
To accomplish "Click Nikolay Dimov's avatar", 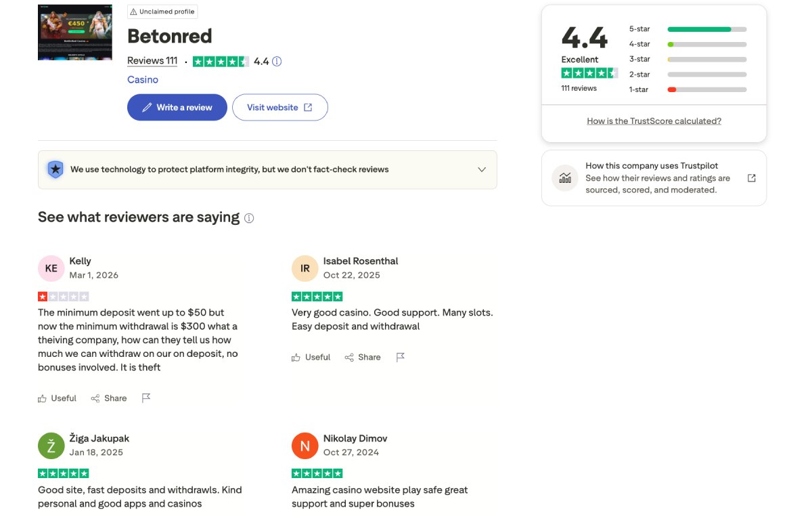I will tap(304, 446).
